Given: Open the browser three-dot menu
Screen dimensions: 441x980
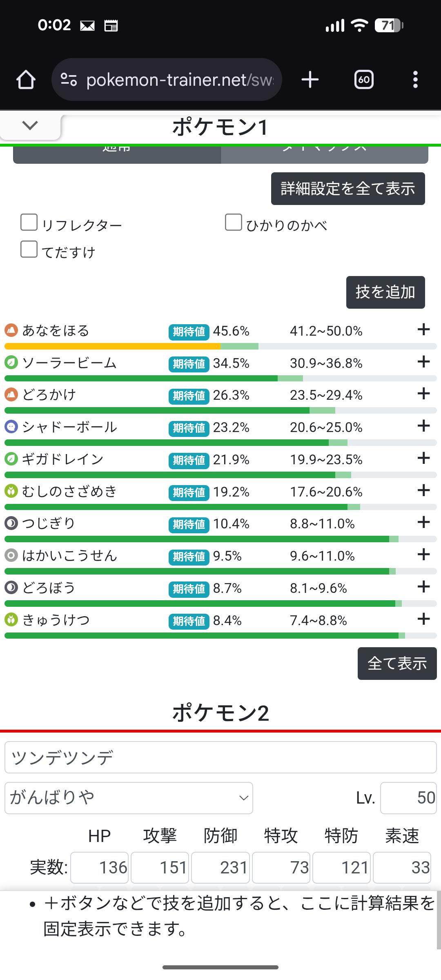Looking at the screenshot, I should pyautogui.click(x=415, y=80).
